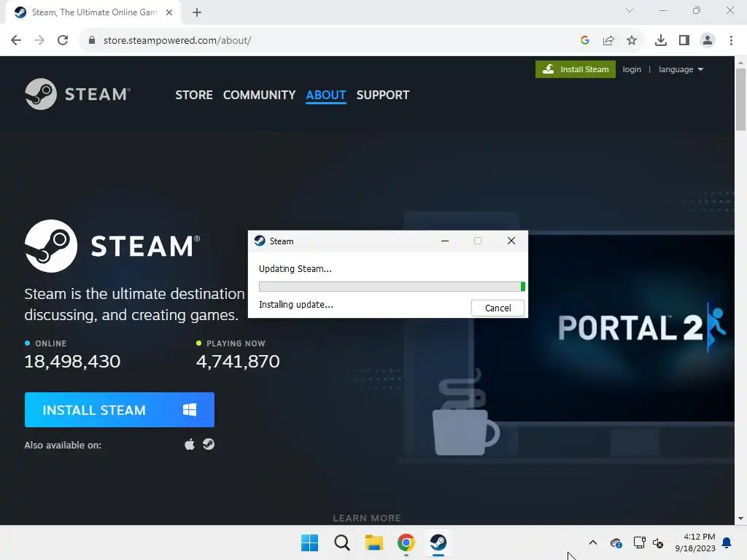Open tab search chevron
This screenshot has height=560, width=747.
coord(630,10)
